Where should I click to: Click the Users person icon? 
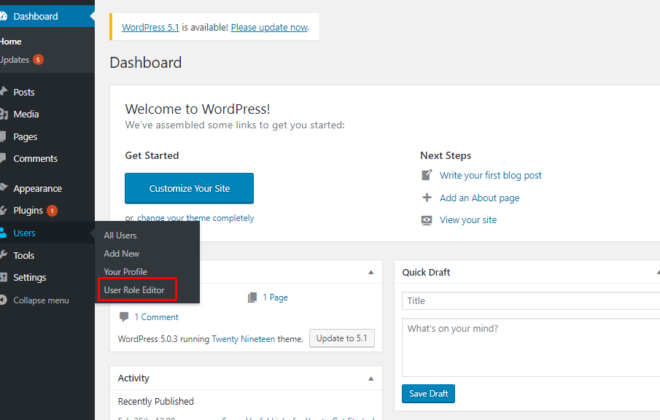click(x=3, y=233)
